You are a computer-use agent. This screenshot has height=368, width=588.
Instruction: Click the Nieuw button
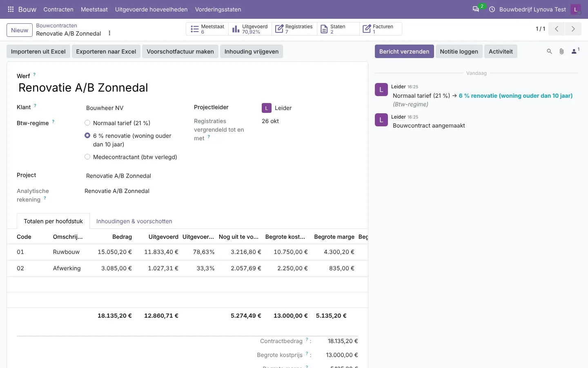click(x=20, y=30)
